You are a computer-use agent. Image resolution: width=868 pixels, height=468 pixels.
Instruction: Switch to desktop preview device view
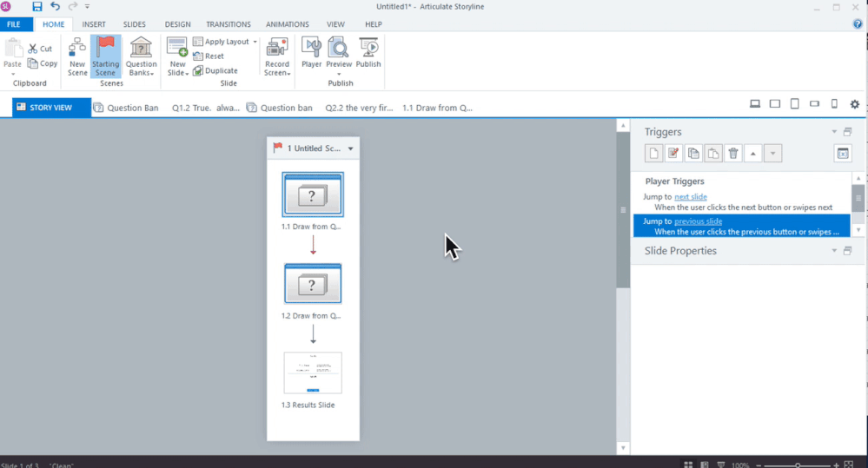click(x=755, y=104)
